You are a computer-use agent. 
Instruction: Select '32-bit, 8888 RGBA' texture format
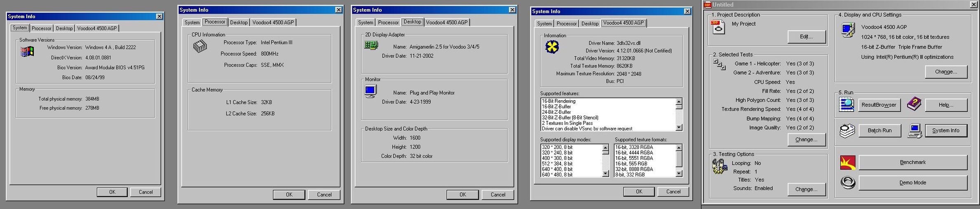pyautogui.click(x=634, y=169)
